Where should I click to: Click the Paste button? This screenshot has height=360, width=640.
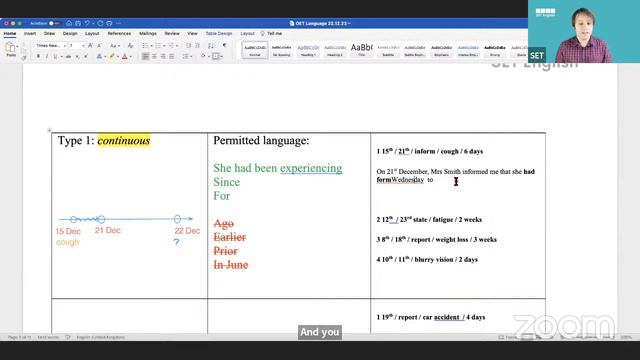pyautogui.click(x=11, y=49)
